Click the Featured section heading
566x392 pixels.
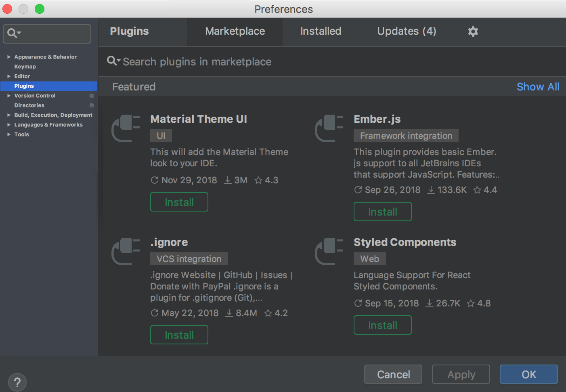134,87
